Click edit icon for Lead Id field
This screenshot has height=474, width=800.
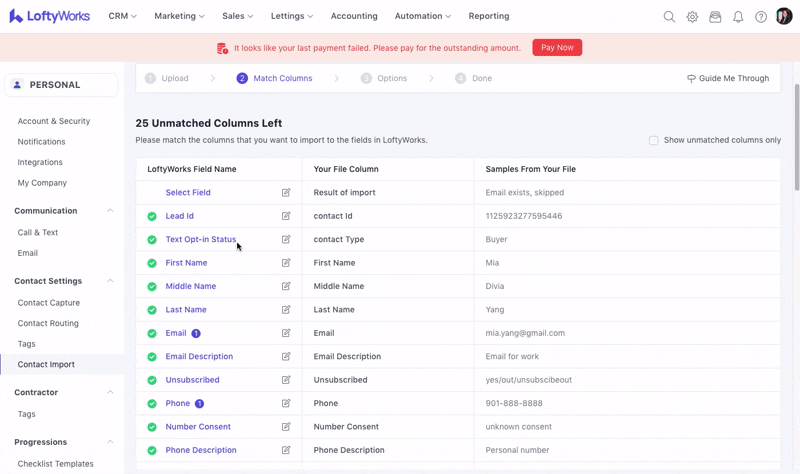pyautogui.click(x=286, y=216)
